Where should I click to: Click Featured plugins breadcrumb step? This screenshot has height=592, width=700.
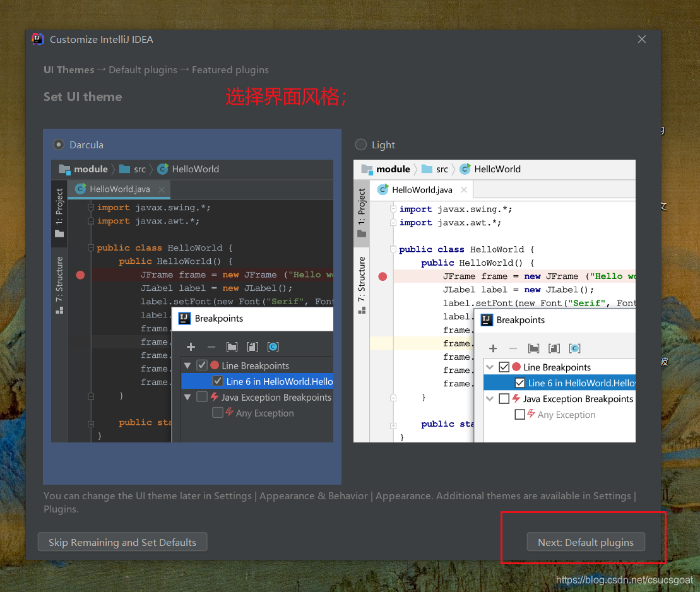[x=230, y=69]
